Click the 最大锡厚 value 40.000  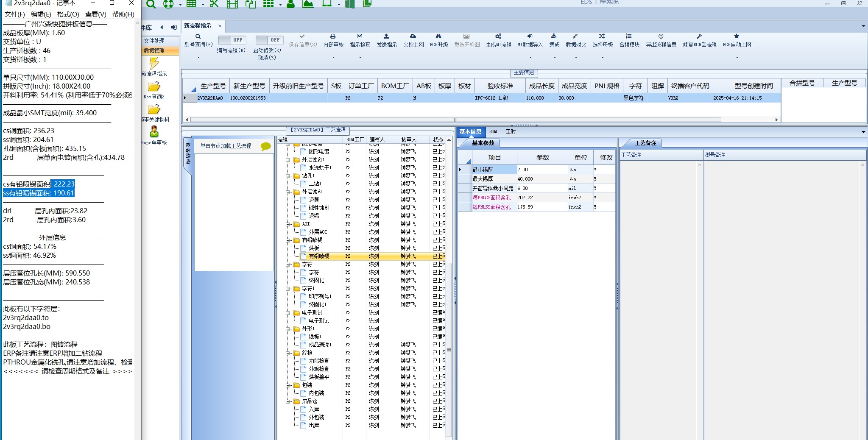point(542,179)
